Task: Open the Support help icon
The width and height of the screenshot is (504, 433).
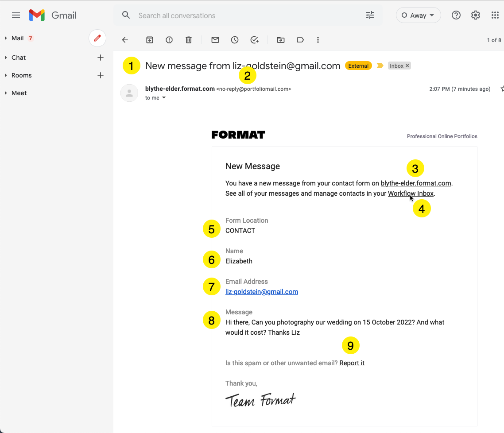Action: pos(456,15)
